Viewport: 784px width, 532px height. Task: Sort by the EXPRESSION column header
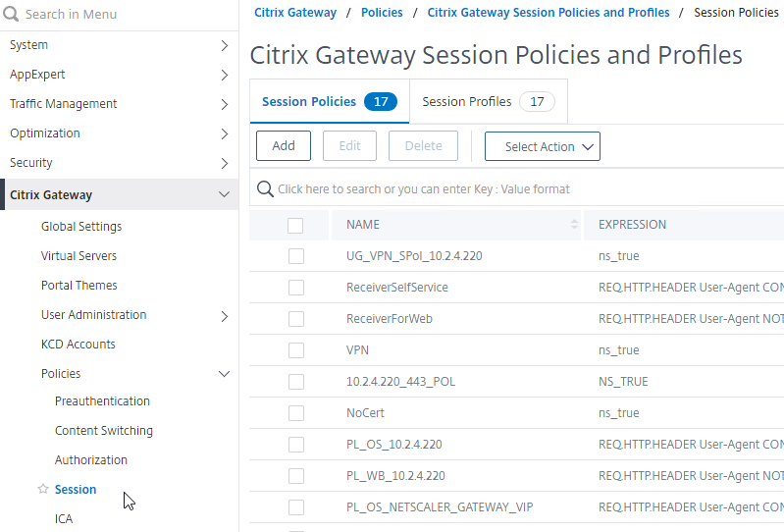coord(633,225)
